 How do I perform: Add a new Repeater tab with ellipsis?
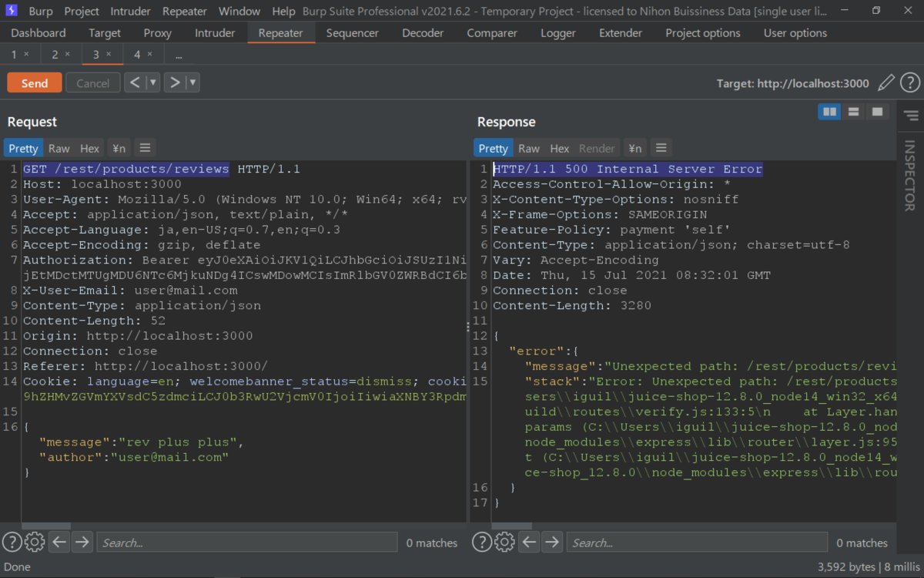coord(179,55)
